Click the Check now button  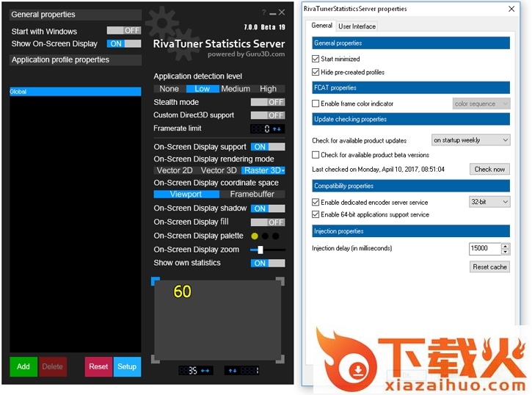click(x=489, y=169)
